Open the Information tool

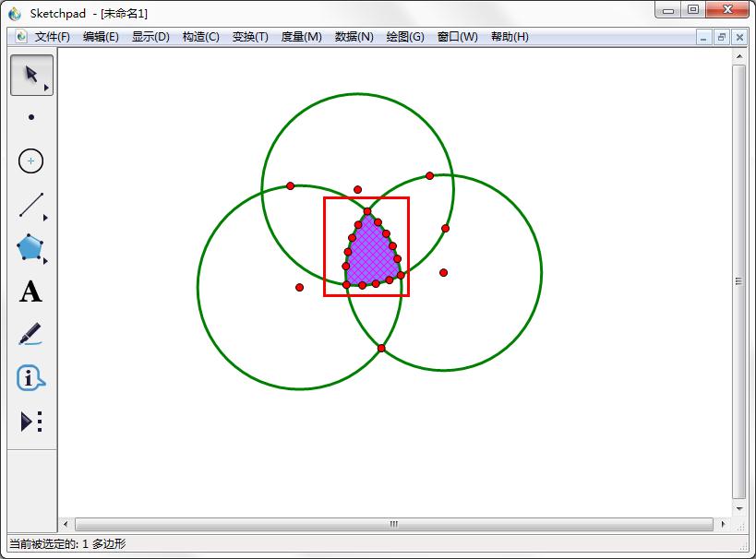pos(31,377)
